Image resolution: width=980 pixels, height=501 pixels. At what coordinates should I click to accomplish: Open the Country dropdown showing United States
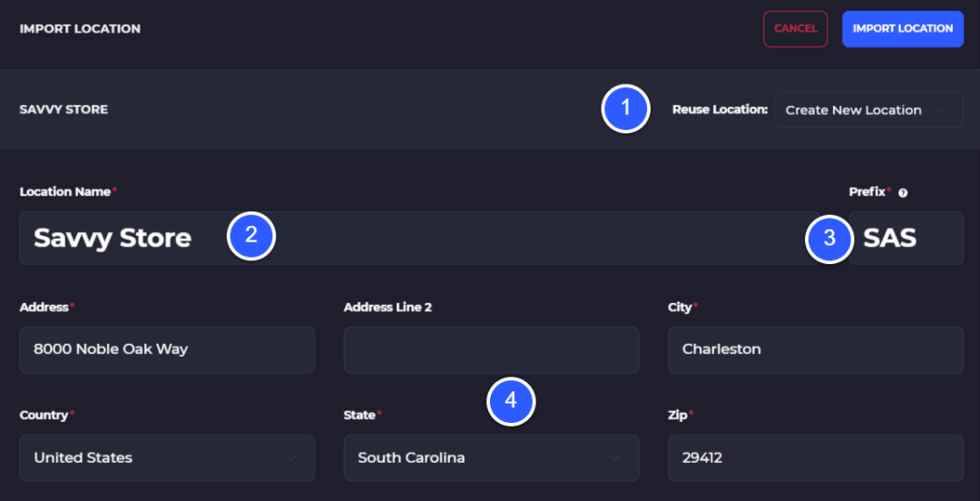pos(167,457)
